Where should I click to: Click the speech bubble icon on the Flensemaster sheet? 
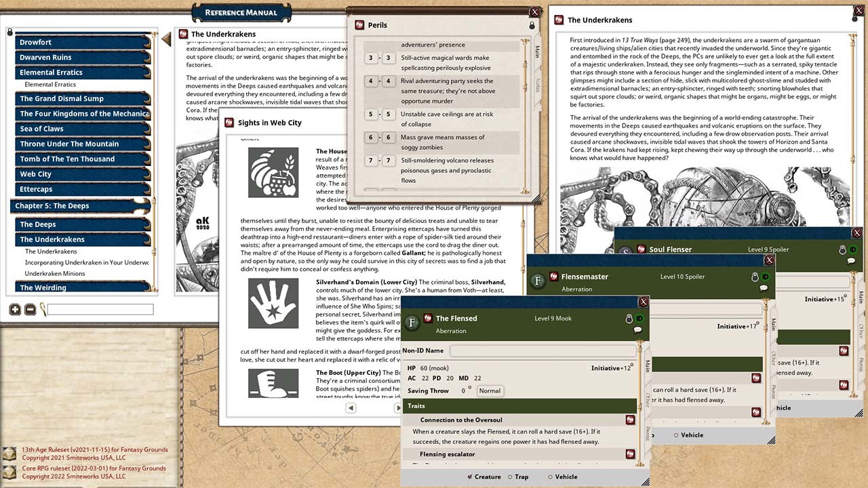point(764,288)
